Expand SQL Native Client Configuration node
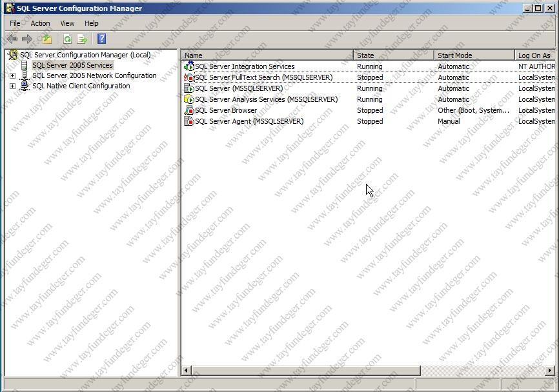 point(12,86)
